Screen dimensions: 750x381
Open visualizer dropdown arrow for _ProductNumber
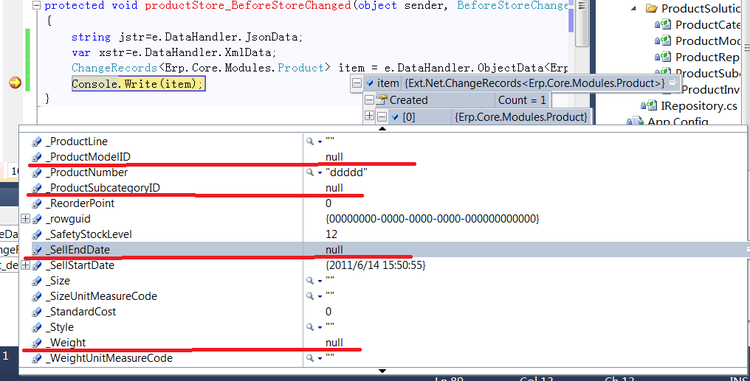point(320,173)
